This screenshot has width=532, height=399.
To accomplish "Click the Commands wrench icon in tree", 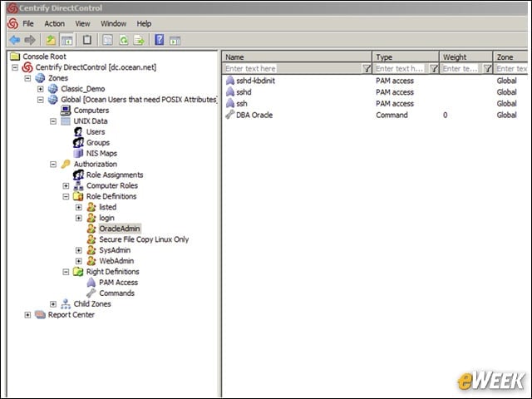I will [91, 293].
